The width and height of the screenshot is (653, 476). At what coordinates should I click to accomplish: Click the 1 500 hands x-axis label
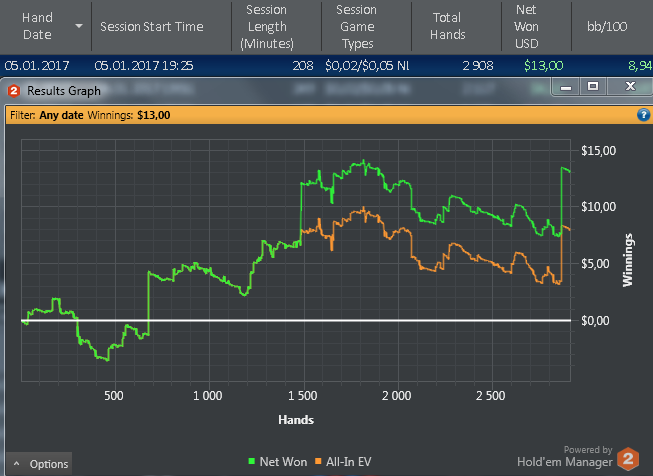point(303,395)
